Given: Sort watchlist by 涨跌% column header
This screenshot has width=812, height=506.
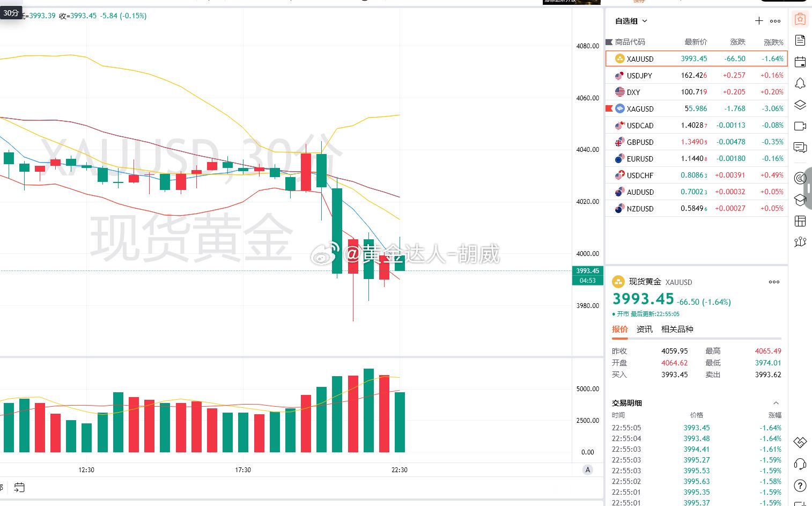Looking at the screenshot, I should pyautogui.click(x=773, y=42).
